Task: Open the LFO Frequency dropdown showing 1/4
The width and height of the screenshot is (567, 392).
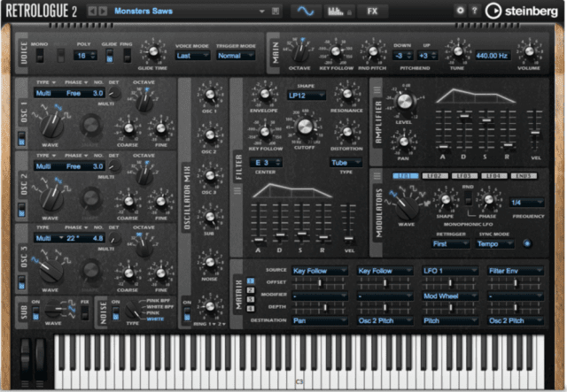Action: pos(526,203)
